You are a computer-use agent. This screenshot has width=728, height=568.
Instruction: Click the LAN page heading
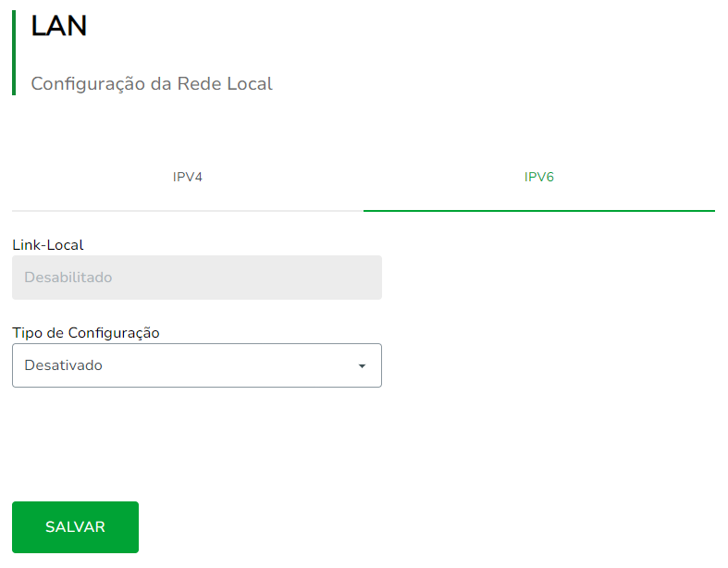(x=59, y=27)
